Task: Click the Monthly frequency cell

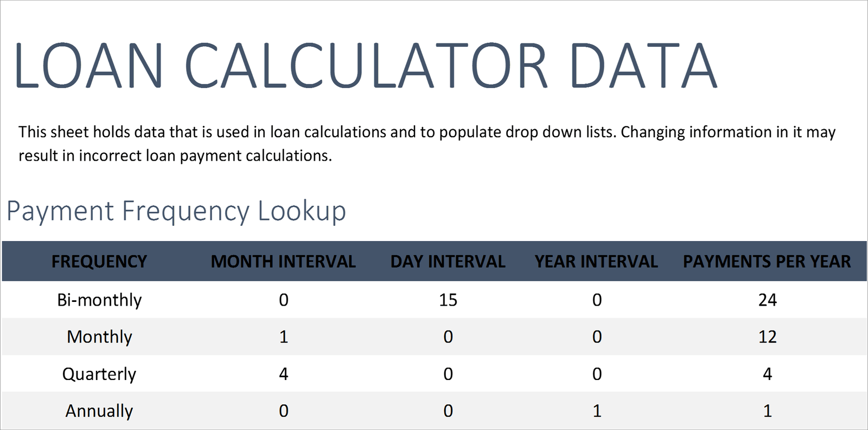Action: (x=99, y=337)
